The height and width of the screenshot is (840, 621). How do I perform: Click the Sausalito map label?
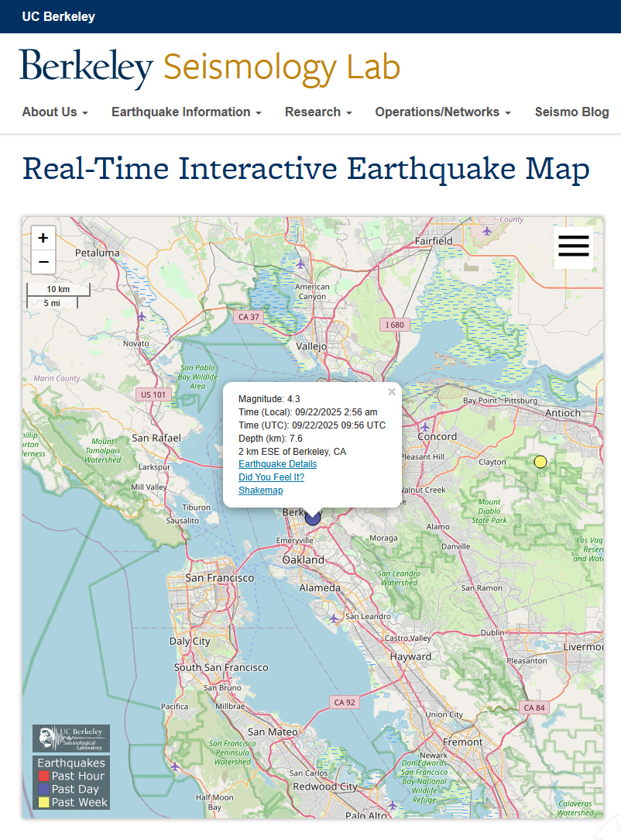[182, 521]
